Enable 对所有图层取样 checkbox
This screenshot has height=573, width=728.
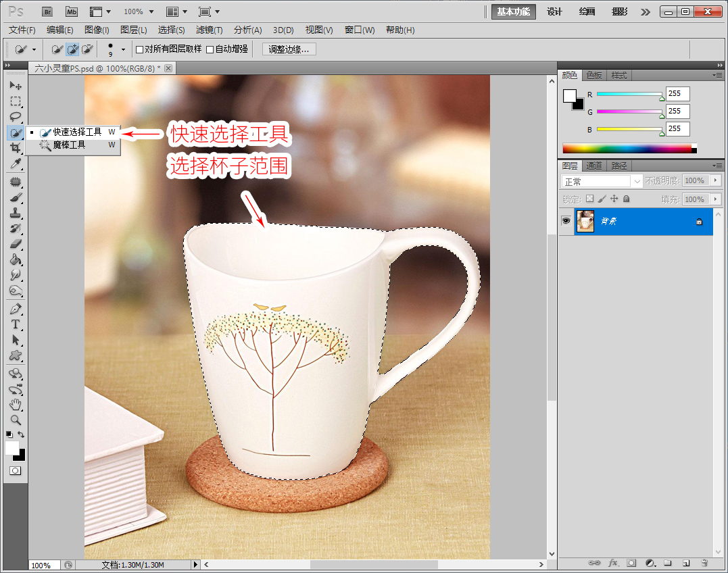pos(139,49)
